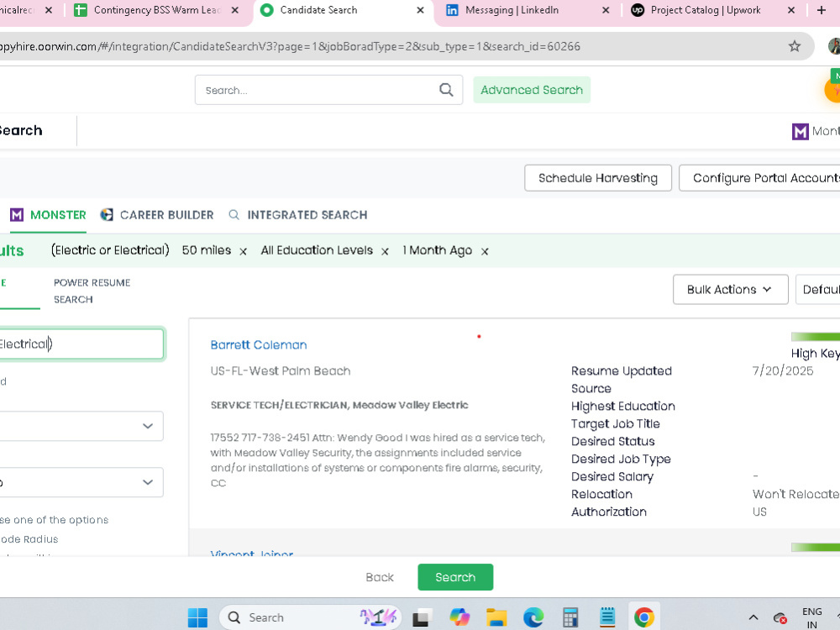840x630 pixels.
Task: Open the Vincent Joiner candidate link
Action: tap(252, 553)
